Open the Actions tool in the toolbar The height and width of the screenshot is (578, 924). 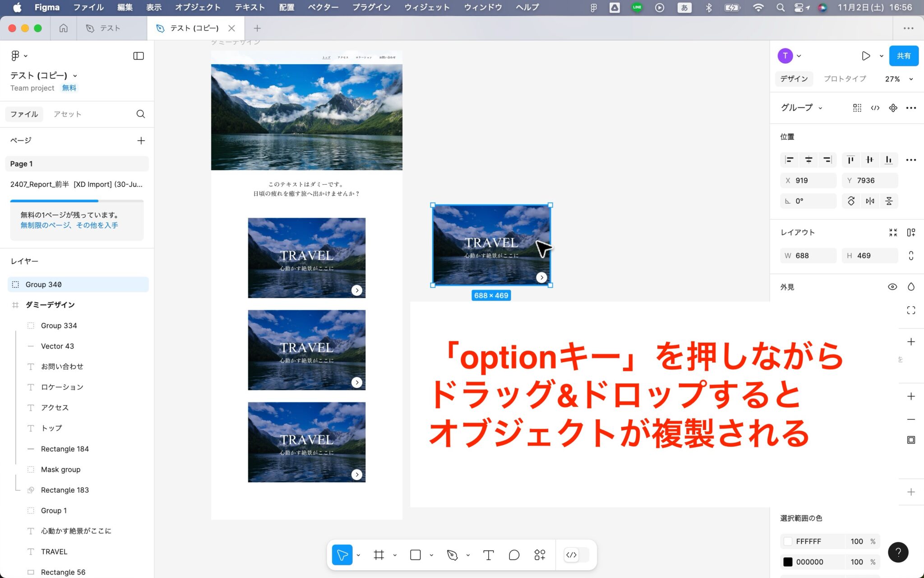[x=540, y=555]
